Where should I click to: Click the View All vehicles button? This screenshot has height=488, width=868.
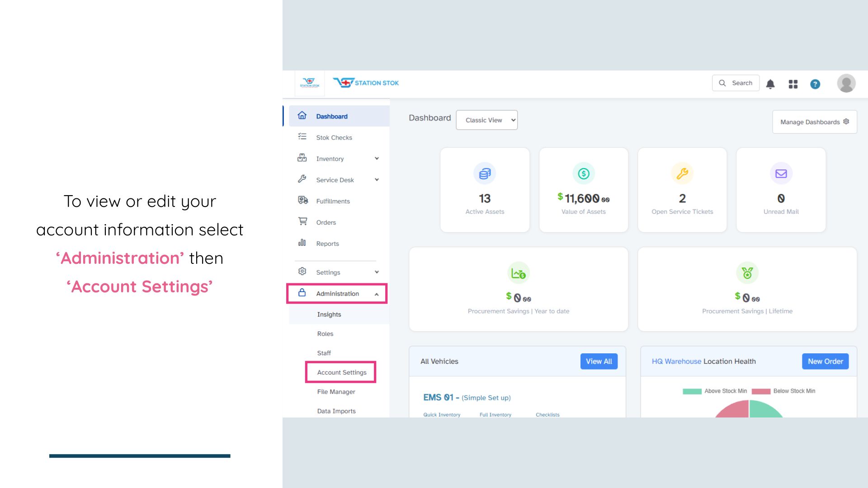(599, 361)
